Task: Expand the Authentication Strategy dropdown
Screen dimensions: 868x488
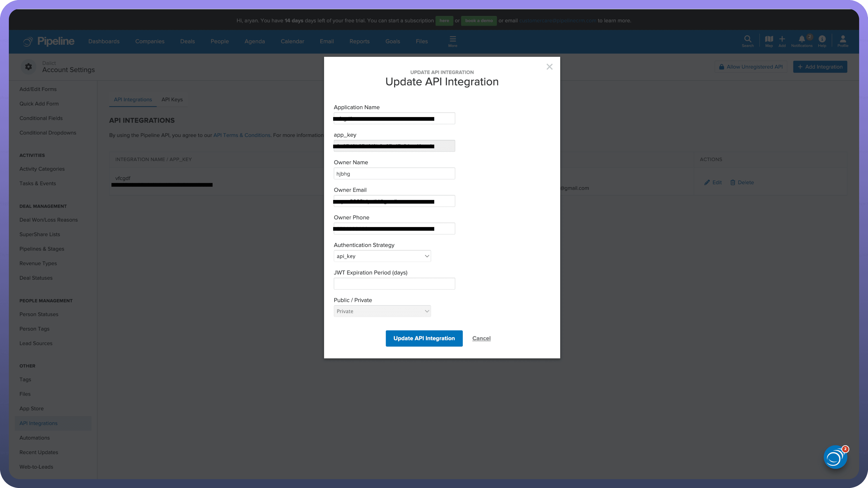Action: click(x=382, y=256)
